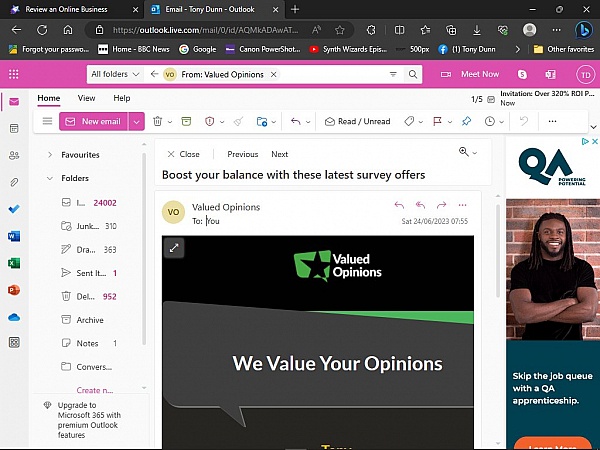Open the New email dropdown arrow
This screenshot has width=600, height=450.
tap(137, 121)
